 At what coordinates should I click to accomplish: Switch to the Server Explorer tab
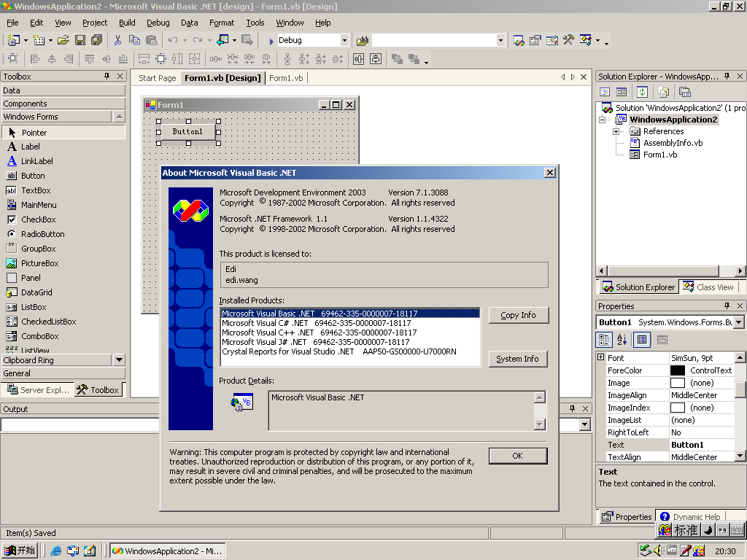[38, 390]
